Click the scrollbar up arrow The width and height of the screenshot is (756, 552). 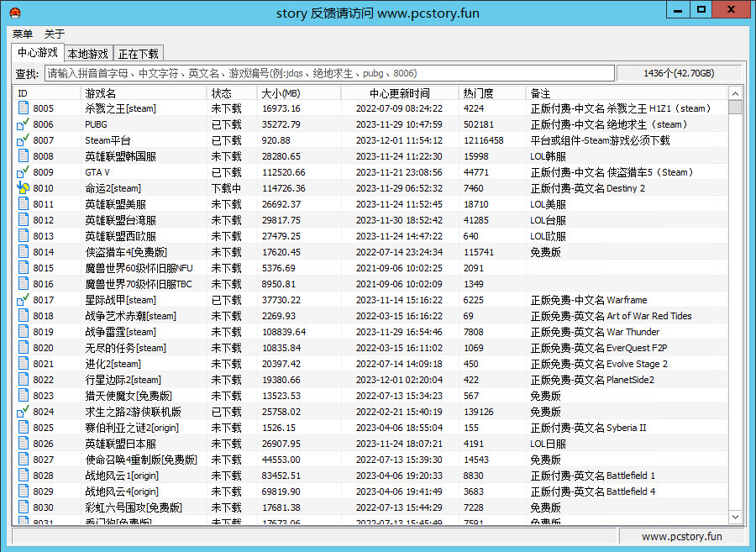point(735,93)
